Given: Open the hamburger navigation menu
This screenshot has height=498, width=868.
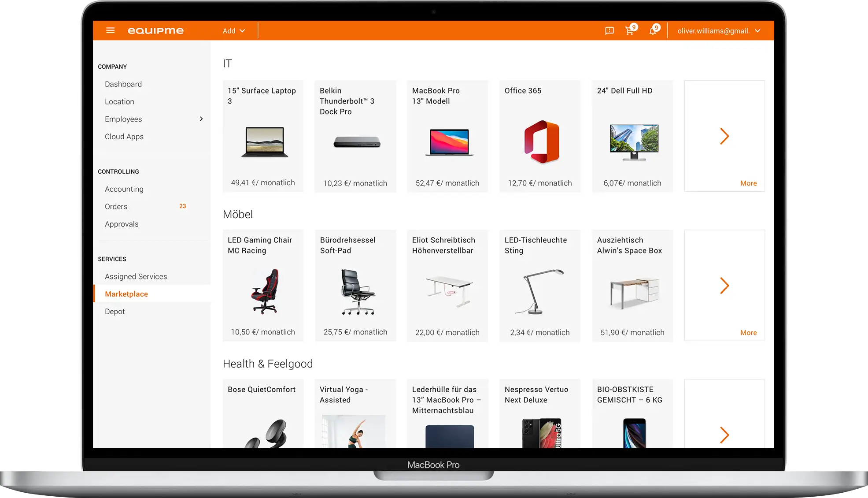Looking at the screenshot, I should click(110, 30).
